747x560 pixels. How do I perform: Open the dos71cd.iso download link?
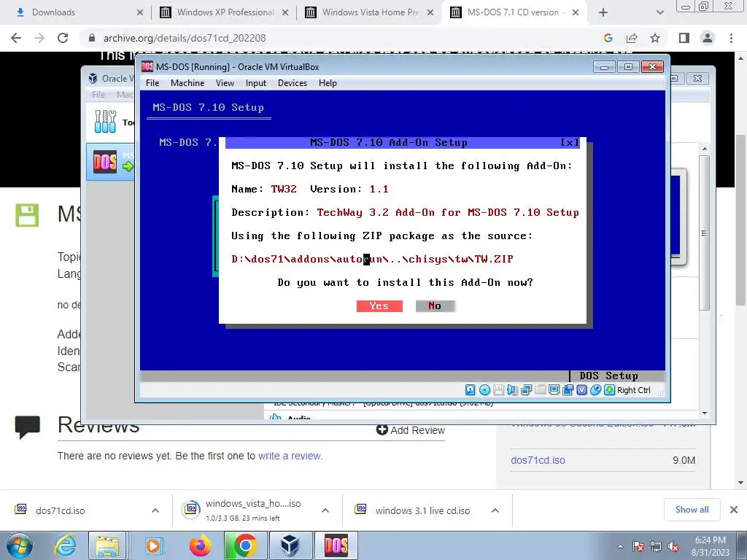(538, 461)
